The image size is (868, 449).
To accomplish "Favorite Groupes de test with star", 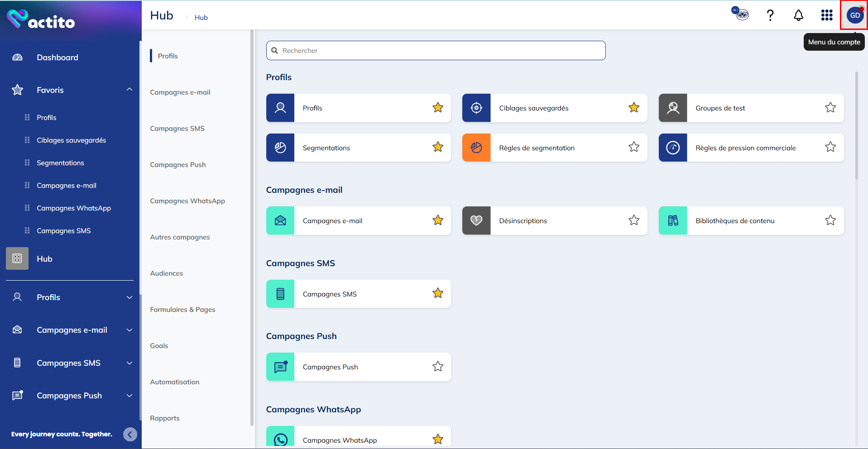I will click(830, 108).
